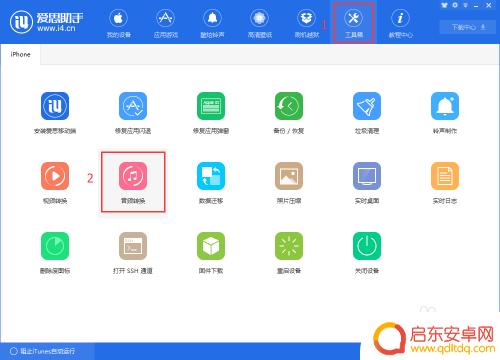Open the 下载中心 download center button
The height and width of the screenshot is (360, 500).
click(x=468, y=27)
